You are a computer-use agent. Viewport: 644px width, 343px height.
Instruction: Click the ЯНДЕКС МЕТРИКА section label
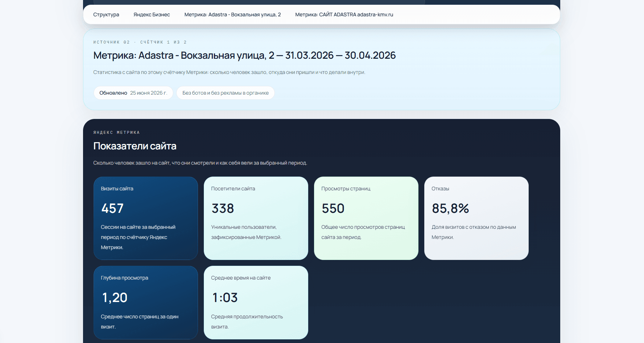pos(116,132)
